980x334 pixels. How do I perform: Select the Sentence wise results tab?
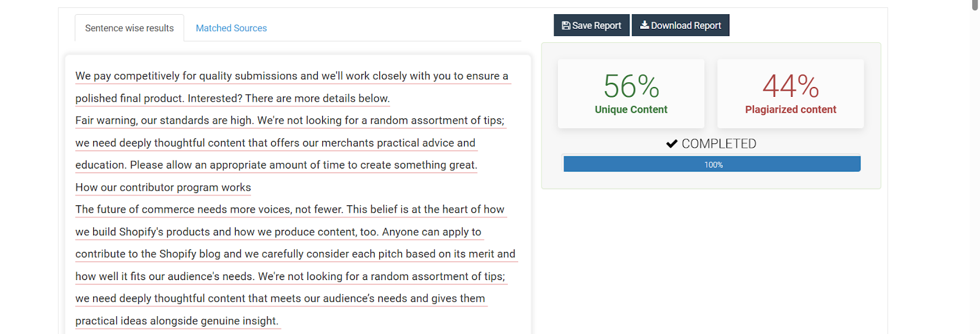(129, 28)
